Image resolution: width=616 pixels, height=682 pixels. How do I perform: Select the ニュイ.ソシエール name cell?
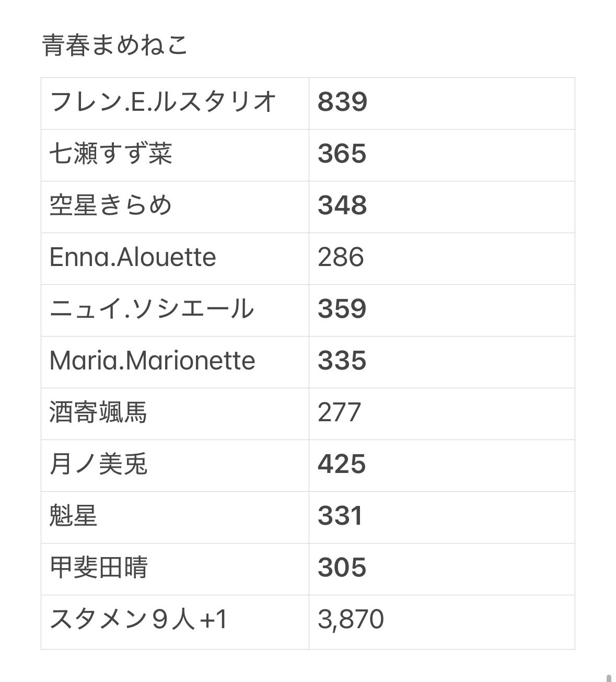(152, 309)
